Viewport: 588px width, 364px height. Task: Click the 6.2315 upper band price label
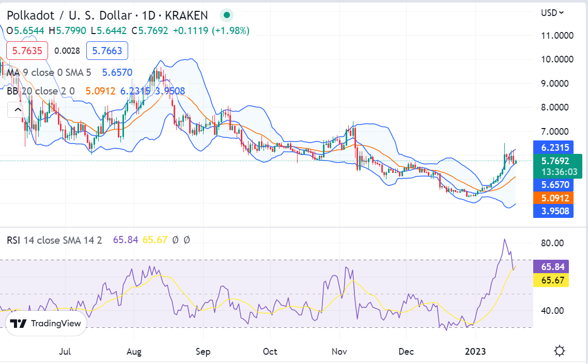point(553,147)
